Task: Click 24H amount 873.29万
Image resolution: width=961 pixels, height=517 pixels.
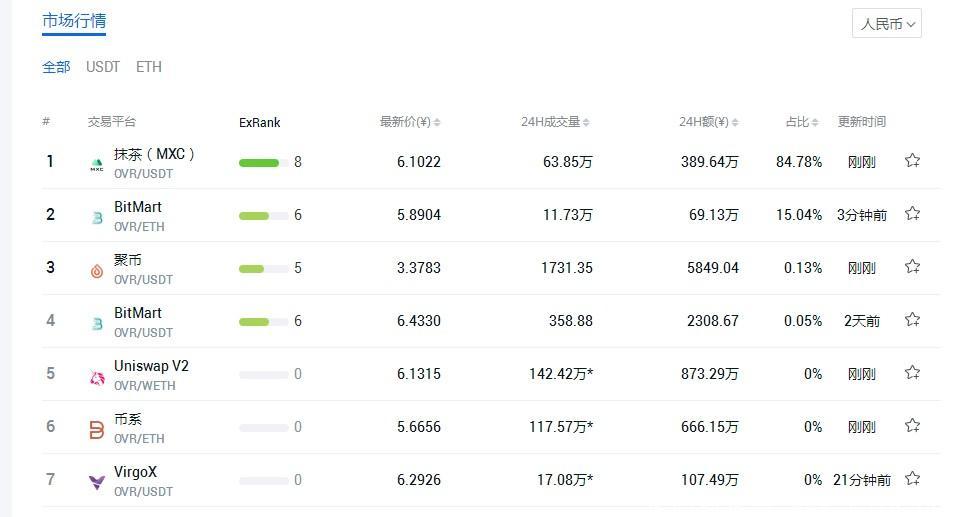Action: click(x=710, y=374)
